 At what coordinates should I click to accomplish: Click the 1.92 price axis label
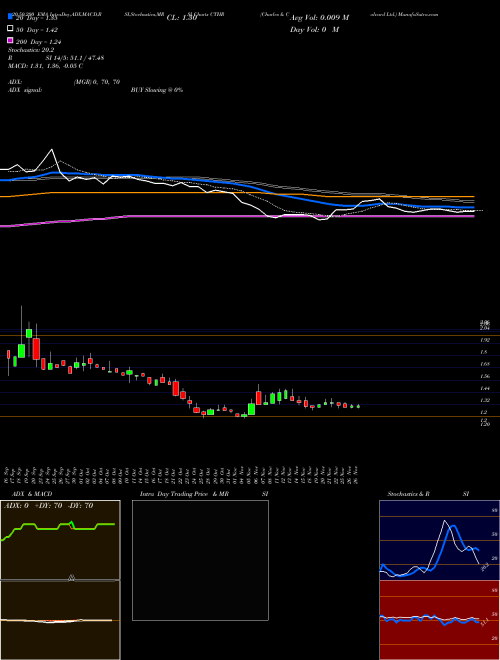[x=484, y=340]
